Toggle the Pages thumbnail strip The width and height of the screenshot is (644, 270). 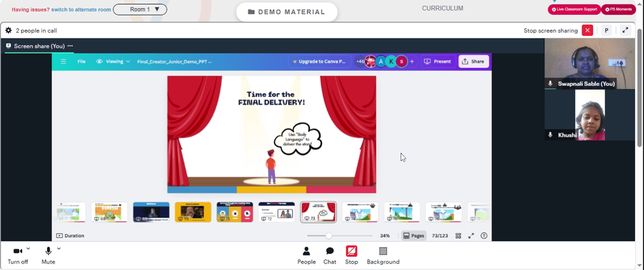413,236
